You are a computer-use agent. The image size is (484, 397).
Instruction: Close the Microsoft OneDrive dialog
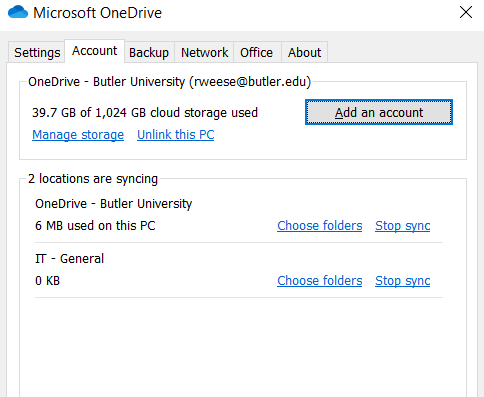[x=466, y=13]
